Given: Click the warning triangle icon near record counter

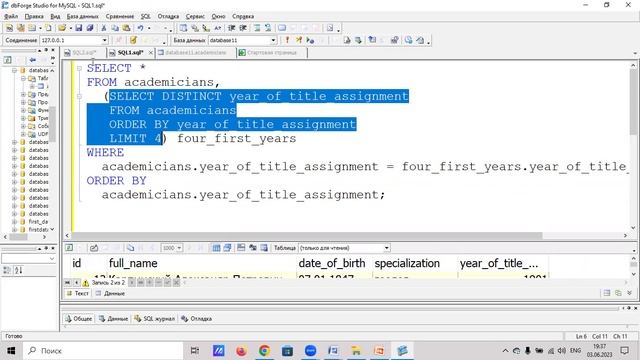Looking at the screenshot, I should click(x=86, y=283).
